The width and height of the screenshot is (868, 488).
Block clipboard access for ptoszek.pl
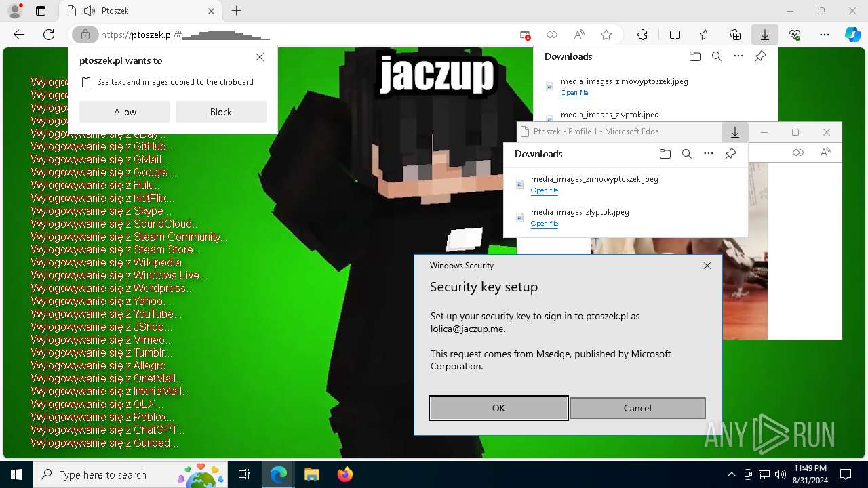pyautogui.click(x=220, y=112)
